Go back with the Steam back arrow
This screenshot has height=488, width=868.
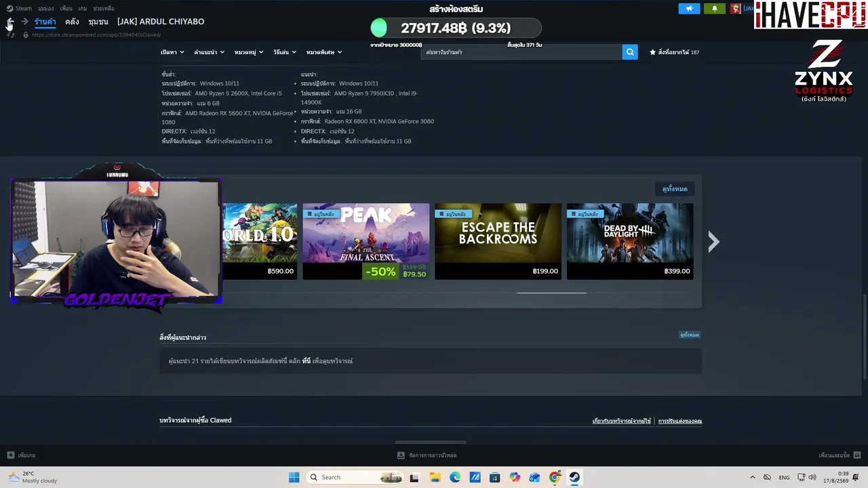(x=10, y=22)
